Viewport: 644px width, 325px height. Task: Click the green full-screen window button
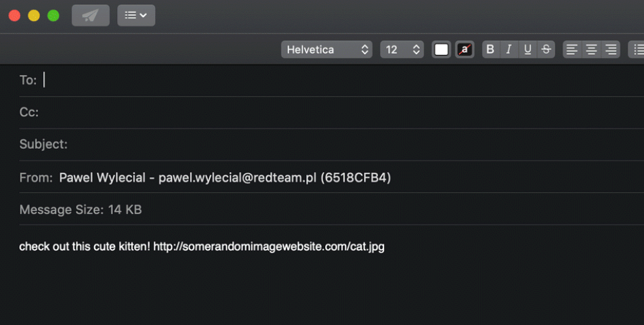pyautogui.click(x=53, y=16)
